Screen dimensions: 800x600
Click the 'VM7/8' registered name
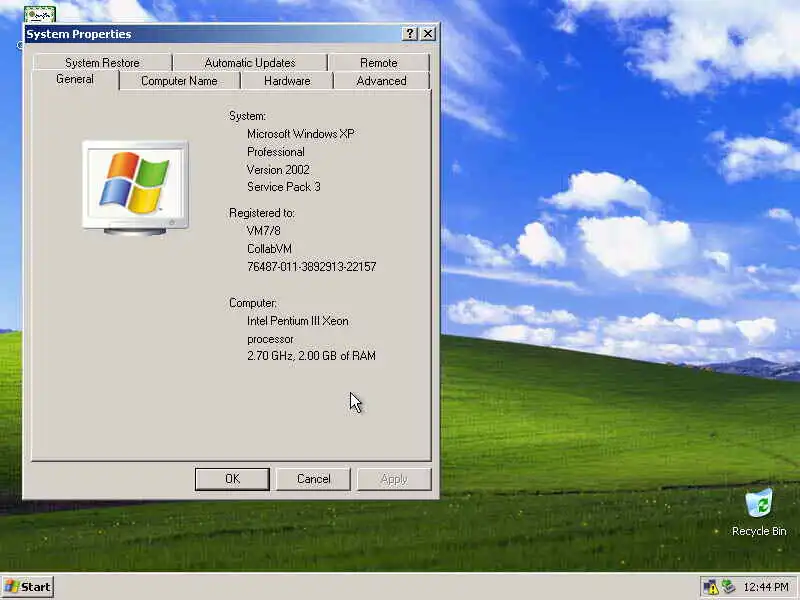[x=263, y=231]
